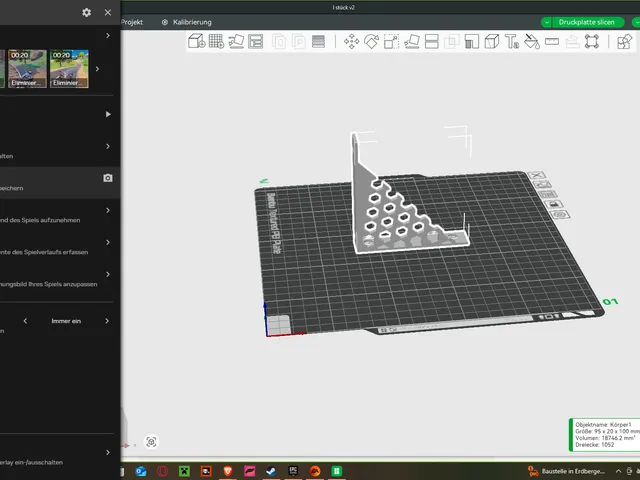This screenshot has width=640, height=480.
Task: Open the Kalibrierung tab
Action: [x=187, y=22]
